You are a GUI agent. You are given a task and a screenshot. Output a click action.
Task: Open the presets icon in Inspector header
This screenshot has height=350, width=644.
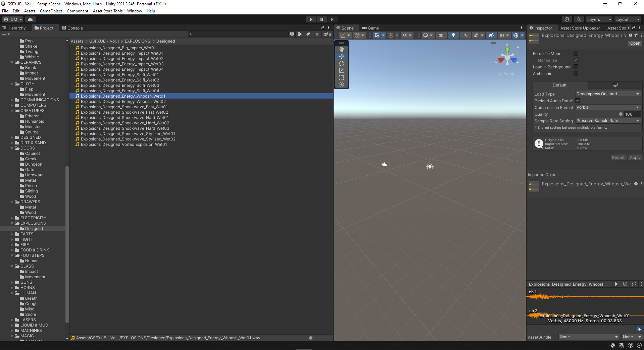tap(636, 35)
